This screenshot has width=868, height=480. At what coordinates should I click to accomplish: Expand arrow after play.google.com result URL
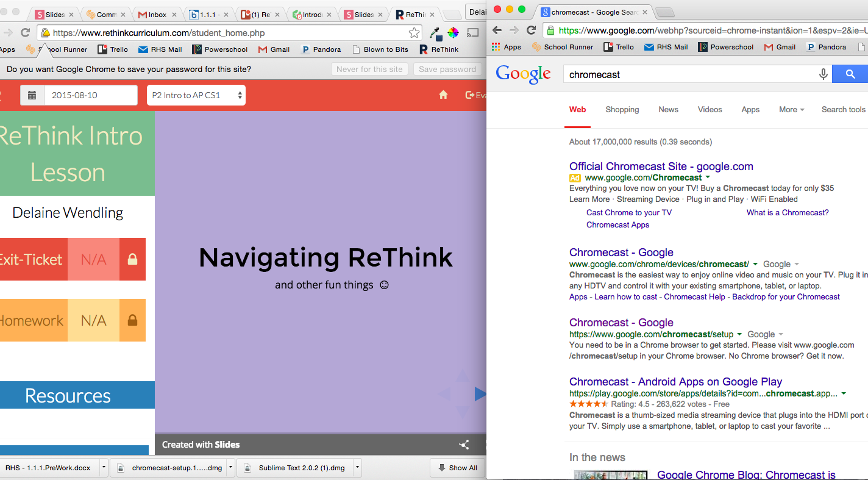coord(844,393)
